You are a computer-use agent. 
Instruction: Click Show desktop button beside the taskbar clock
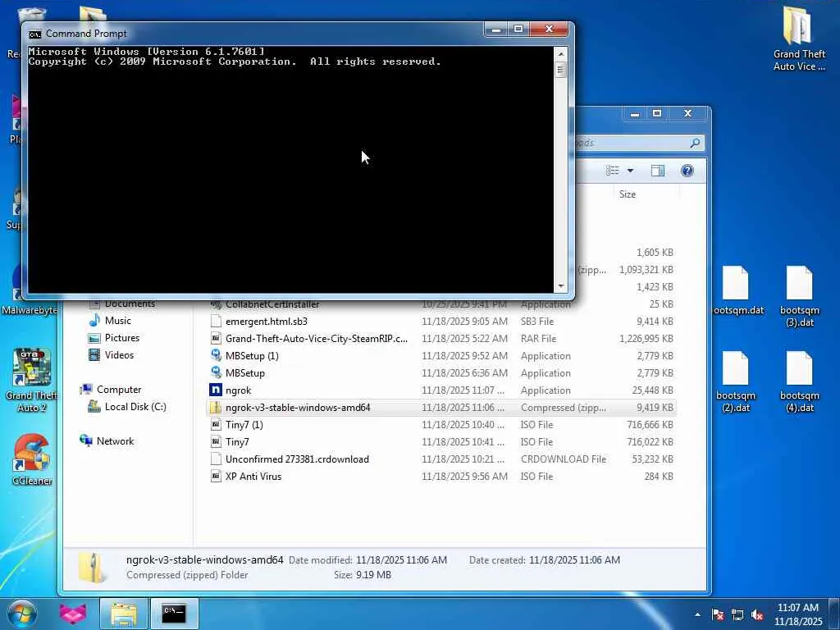pos(834,614)
